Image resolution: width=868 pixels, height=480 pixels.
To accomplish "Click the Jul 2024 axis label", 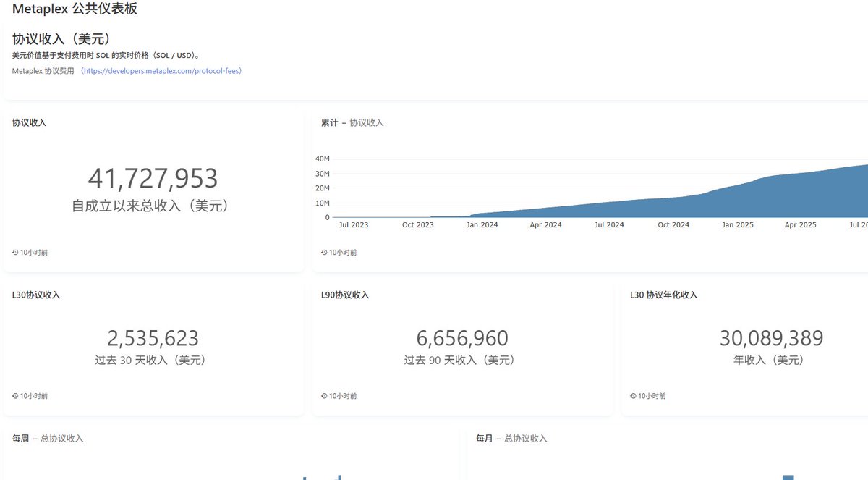I will (609, 225).
